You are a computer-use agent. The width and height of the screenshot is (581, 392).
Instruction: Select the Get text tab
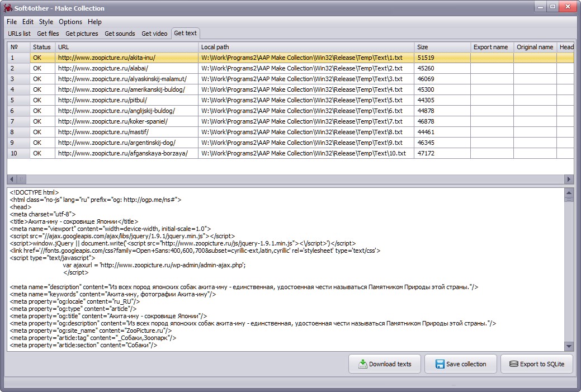[185, 34]
